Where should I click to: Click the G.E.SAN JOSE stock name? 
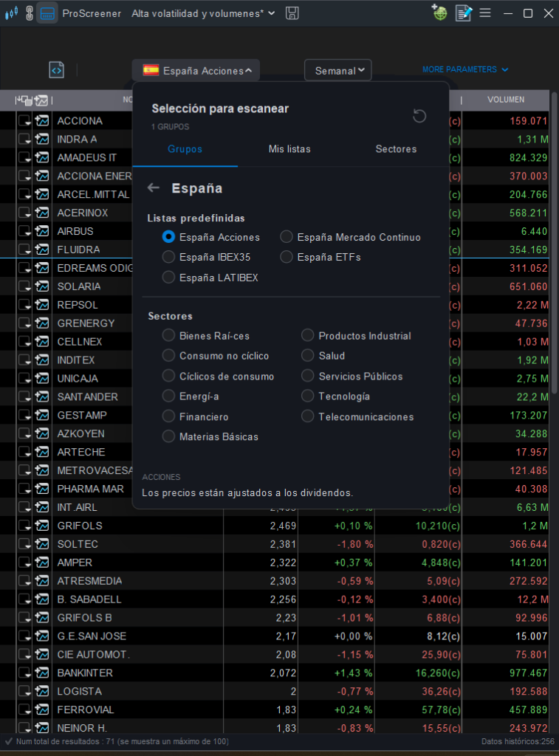(92, 636)
